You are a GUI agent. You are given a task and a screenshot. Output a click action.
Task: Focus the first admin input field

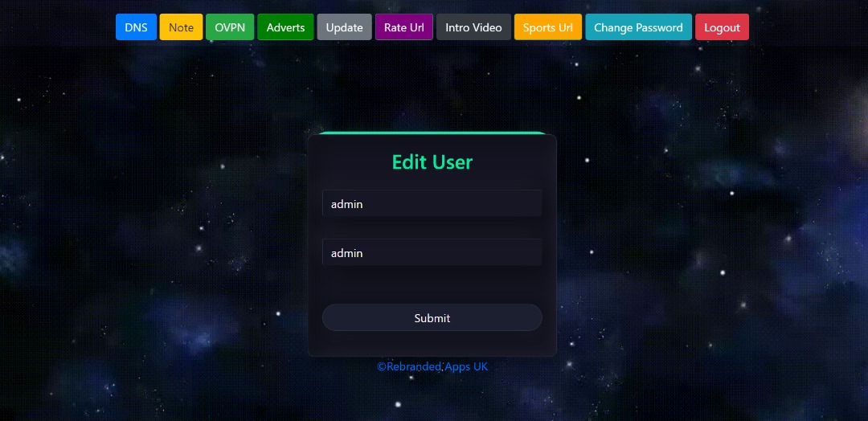[x=432, y=204]
